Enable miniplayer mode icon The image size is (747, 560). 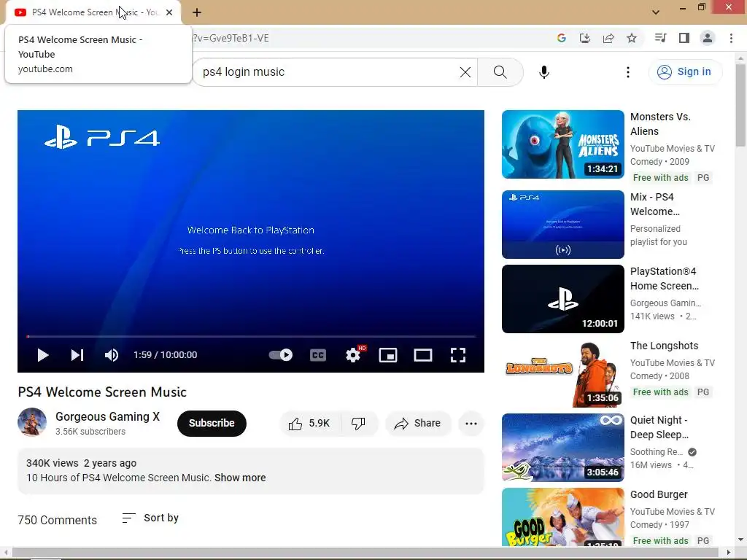point(388,355)
